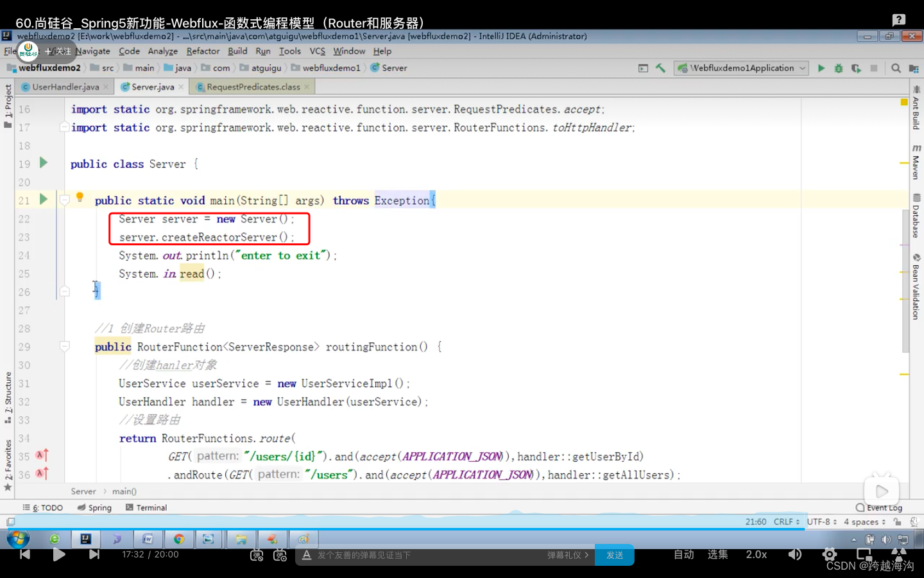Open Search Everywhere magnifier icon

896,68
